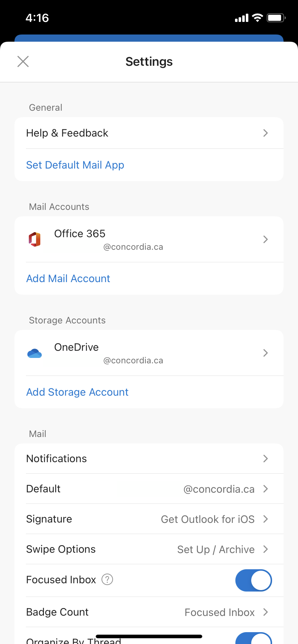The width and height of the screenshot is (298, 644).
Task: Open the Notifications settings row
Action: coord(149,459)
